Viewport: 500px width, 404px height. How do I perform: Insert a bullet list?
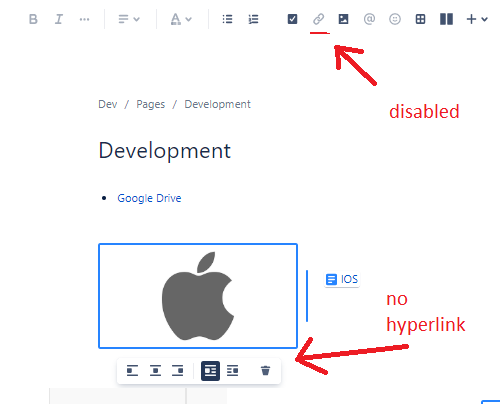point(227,19)
